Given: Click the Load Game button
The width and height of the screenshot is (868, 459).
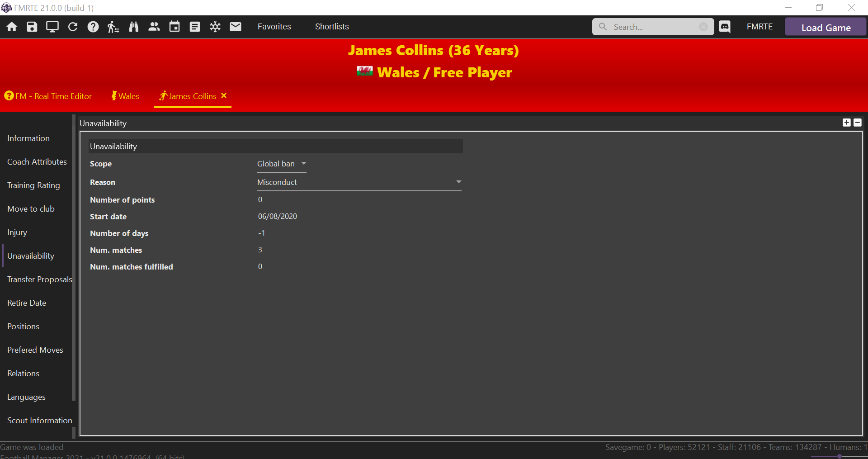Looking at the screenshot, I should [x=826, y=27].
